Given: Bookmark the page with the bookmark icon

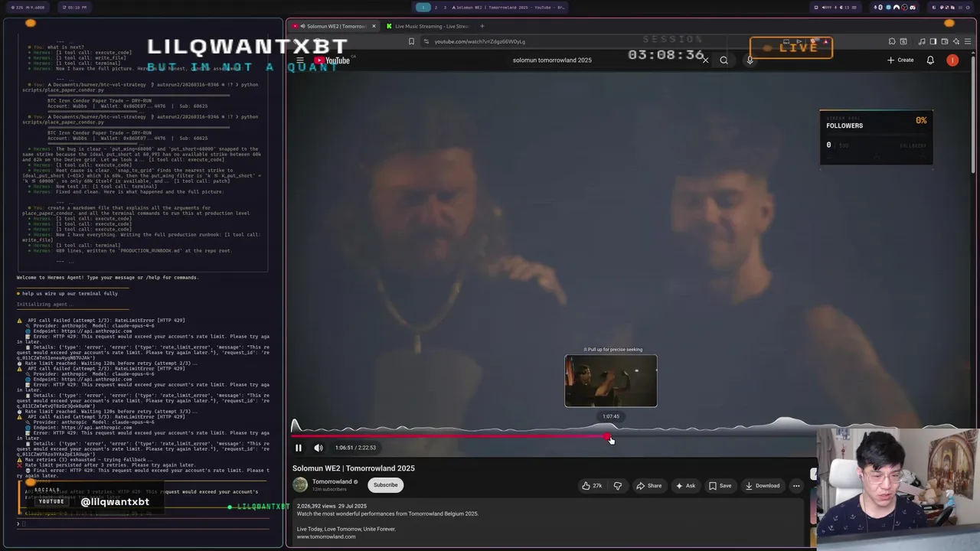Looking at the screenshot, I should click(x=411, y=41).
